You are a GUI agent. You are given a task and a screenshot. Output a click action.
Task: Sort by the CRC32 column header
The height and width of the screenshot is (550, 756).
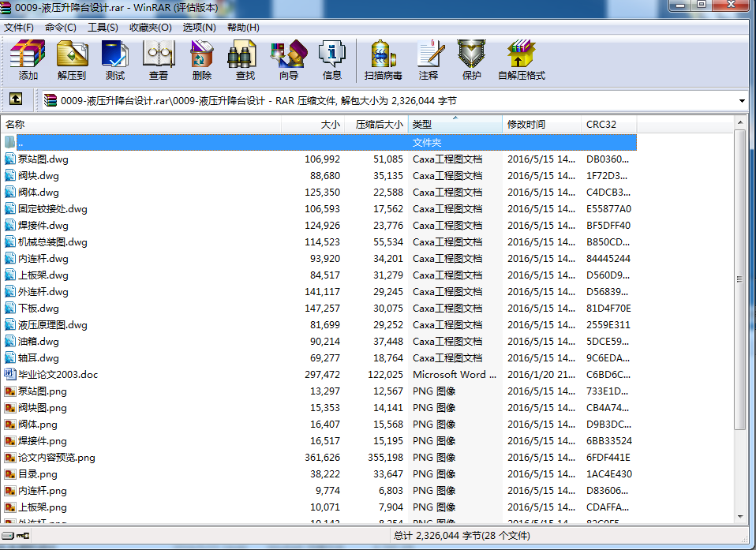click(x=609, y=125)
